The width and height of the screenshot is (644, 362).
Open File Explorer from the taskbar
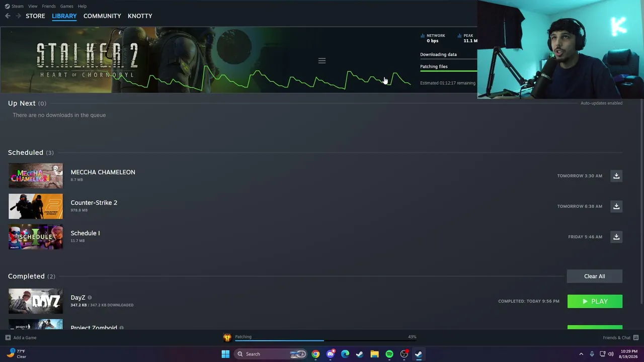[x=374, y=354]
